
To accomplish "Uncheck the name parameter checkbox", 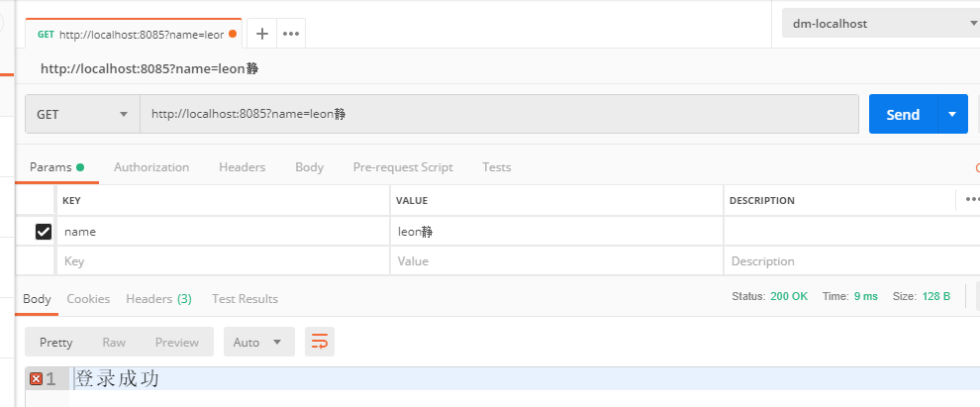I will pos(44,232).
